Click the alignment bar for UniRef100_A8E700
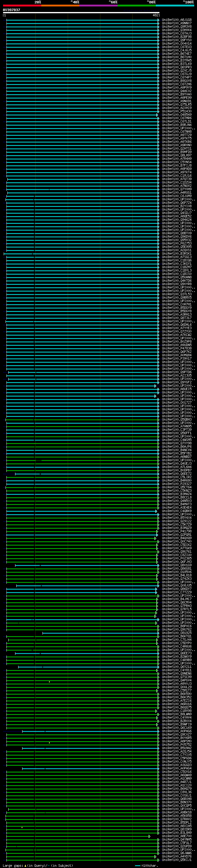The height and width of the screenshot is (868, 197). [x=78, y=836]
